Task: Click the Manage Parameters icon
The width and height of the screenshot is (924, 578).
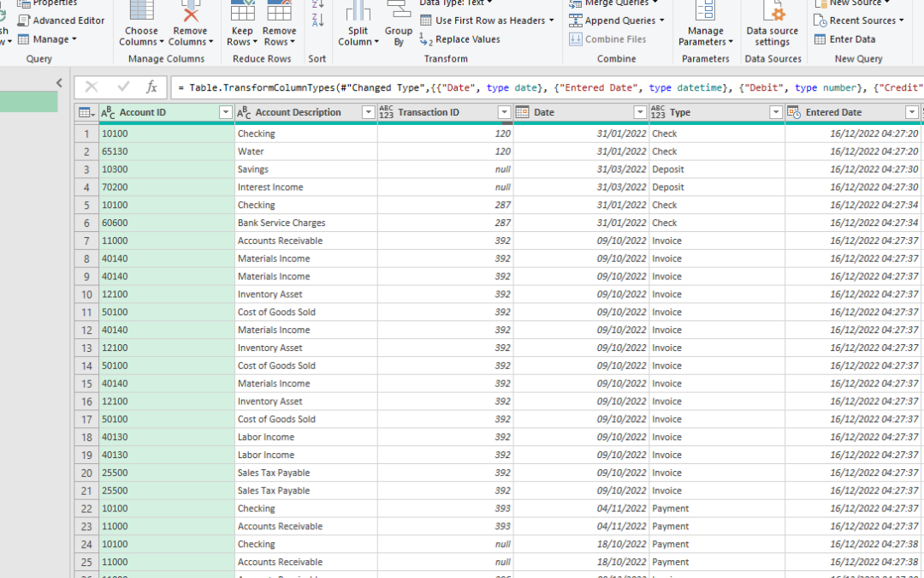Action: tap(705, 10)
